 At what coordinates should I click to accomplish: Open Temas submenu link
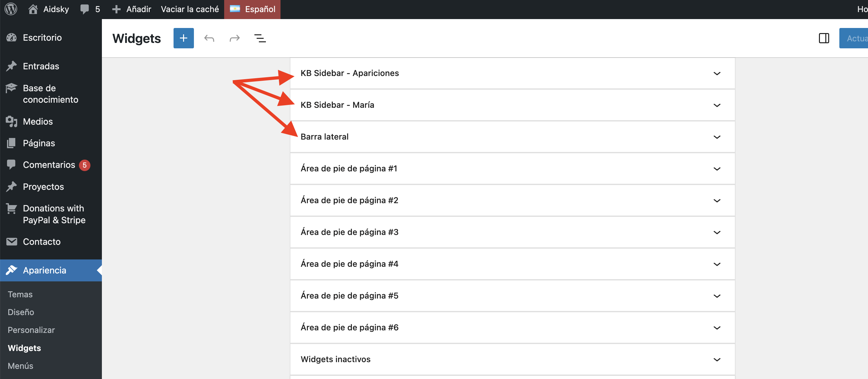pos(20,294)
